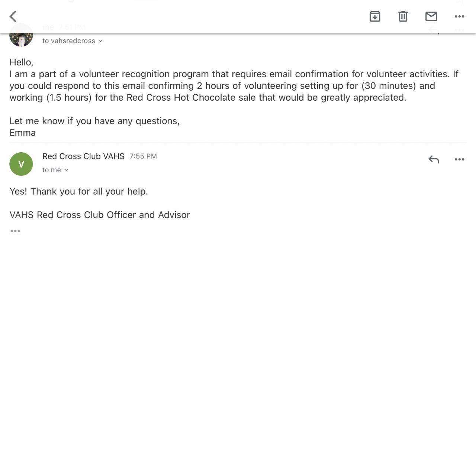Click the green V sender avatar
476x451 pixels.
[x=21, y=164]
